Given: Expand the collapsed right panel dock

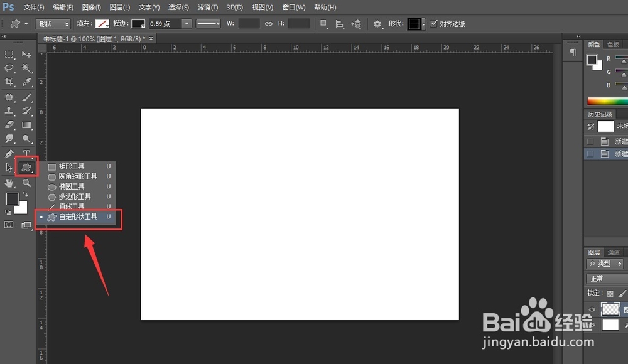Looking at the screenshot, I should 578,36.
